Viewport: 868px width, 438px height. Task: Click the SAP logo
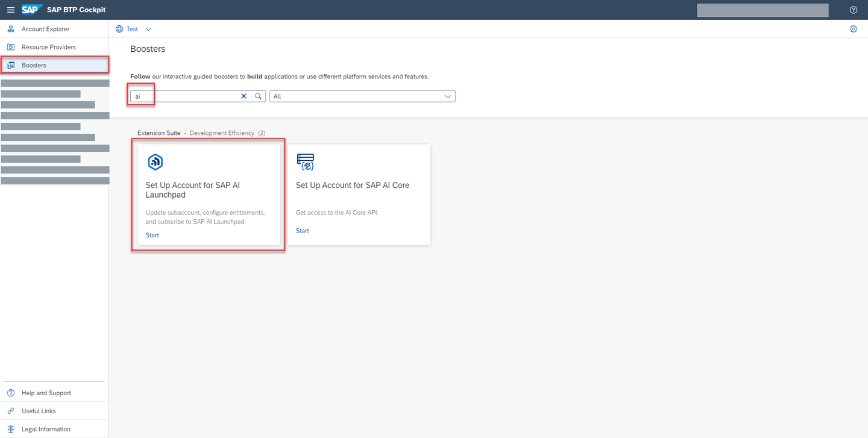tap(31, 10)
